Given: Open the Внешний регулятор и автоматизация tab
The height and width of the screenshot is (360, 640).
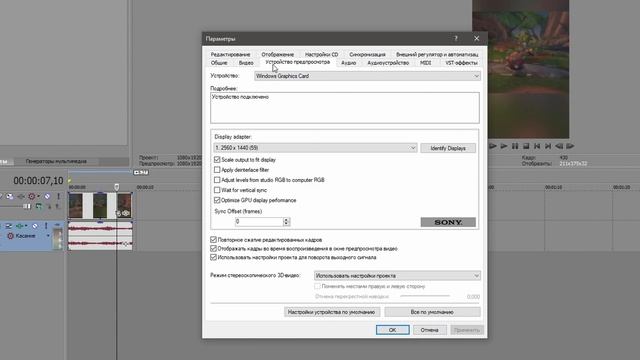Looking at the screenshot, I should point(437,54).
